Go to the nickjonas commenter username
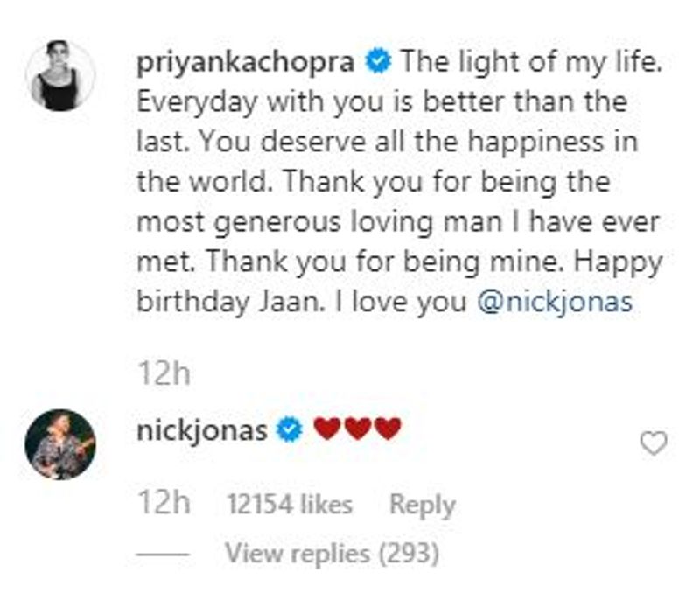This screenshot has width=700, height=593. click(202, 429)
